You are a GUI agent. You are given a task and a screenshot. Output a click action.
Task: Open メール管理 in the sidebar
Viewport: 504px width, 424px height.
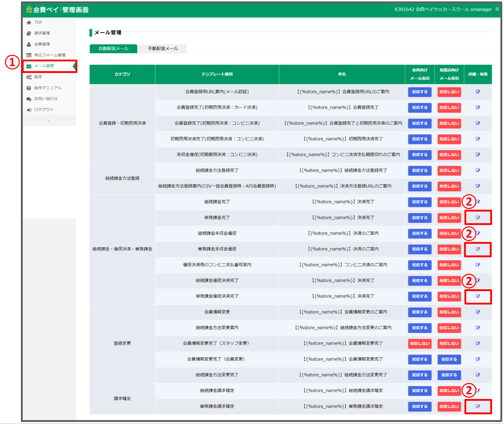click(44, 66)
